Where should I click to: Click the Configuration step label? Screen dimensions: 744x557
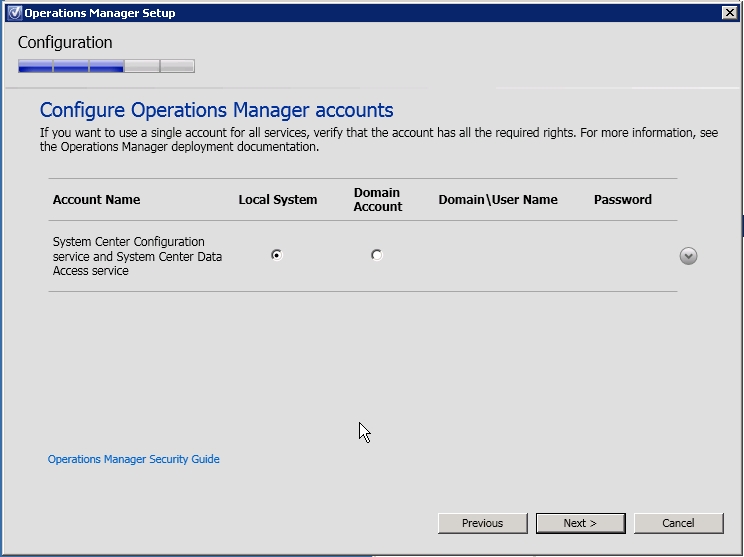[x=65, y=43]
